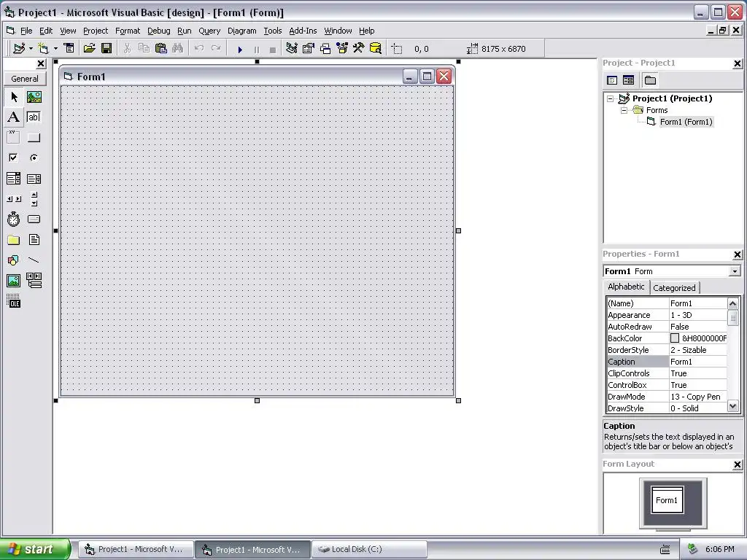Select the HScrollBar control tool
This screenshot has height=560, width=747.
click(x=14, y=199)
